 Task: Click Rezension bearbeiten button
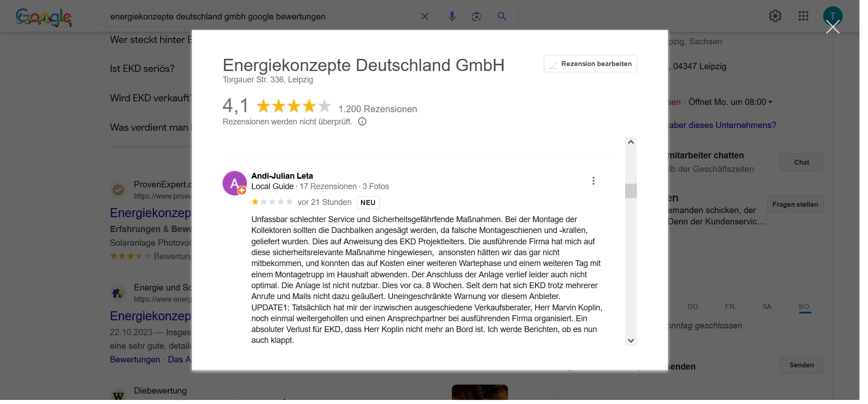pos(590,64)
